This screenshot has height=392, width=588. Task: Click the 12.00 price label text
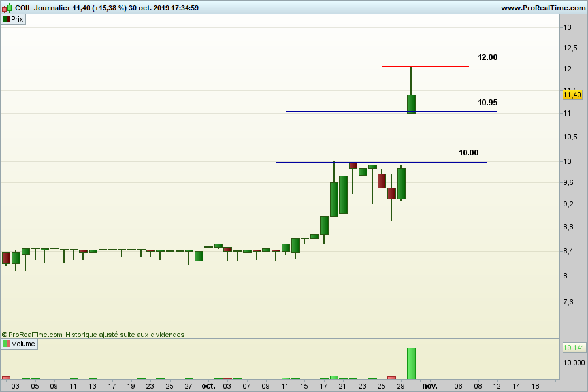(x=487, y=57)
